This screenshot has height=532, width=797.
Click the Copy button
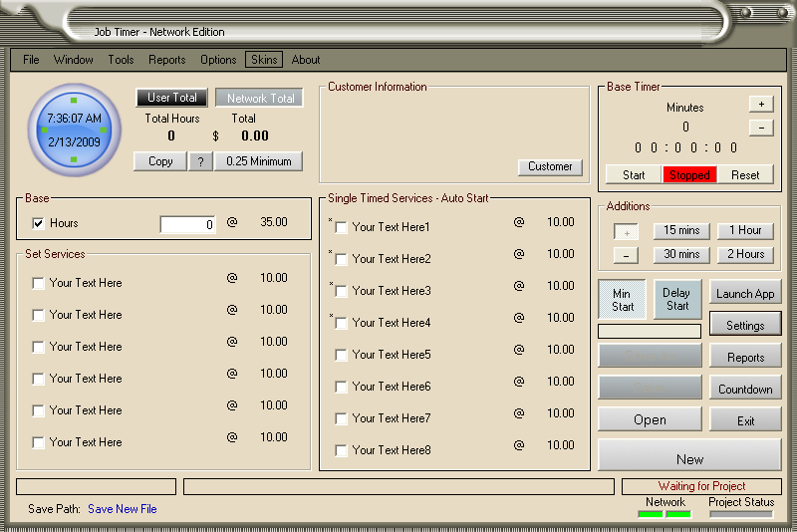pos(160,161)
